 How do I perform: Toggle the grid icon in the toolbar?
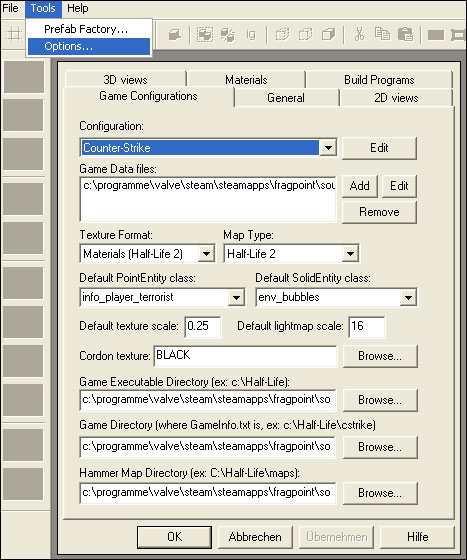14,35
